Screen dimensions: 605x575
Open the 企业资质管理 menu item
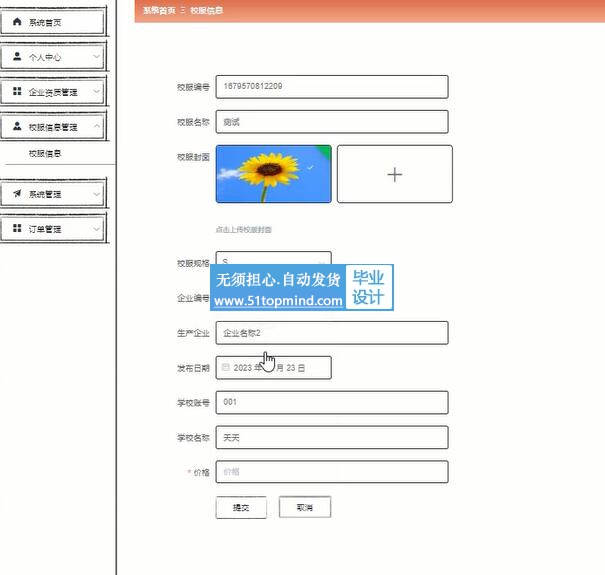coord(53,91)
